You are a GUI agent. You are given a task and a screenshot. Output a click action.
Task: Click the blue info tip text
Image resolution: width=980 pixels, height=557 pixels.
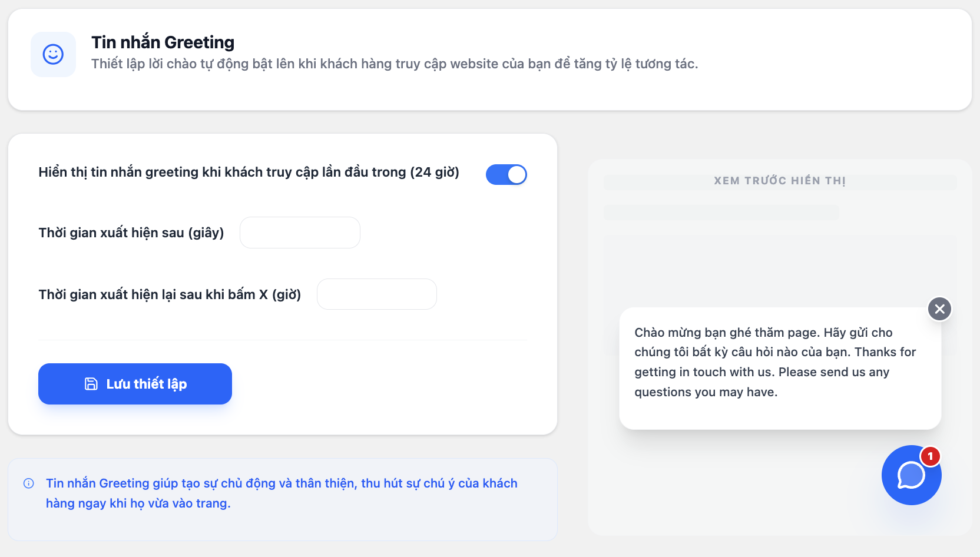(x=282, y=493)
